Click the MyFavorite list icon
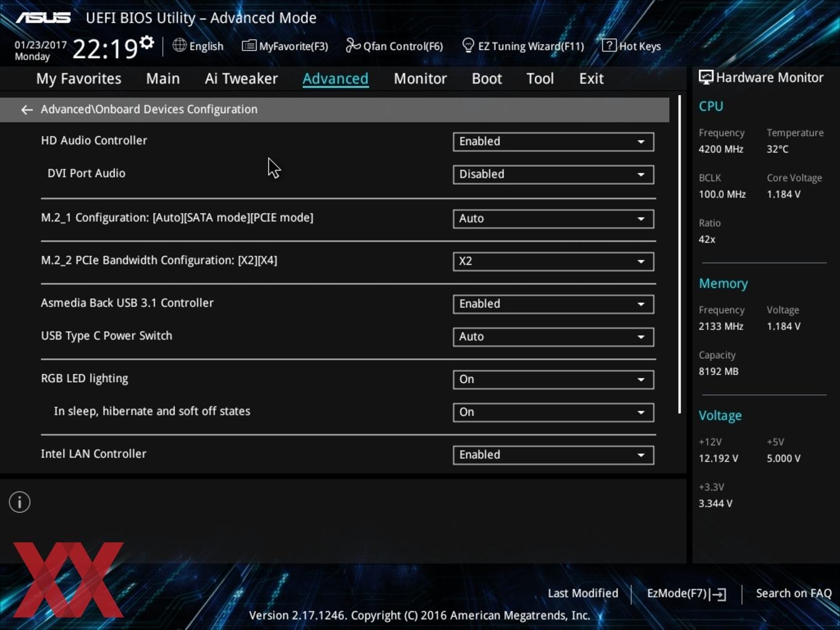The width and height of the screenshot is (840, 630). pyautogui.click(x=248, y=46)
